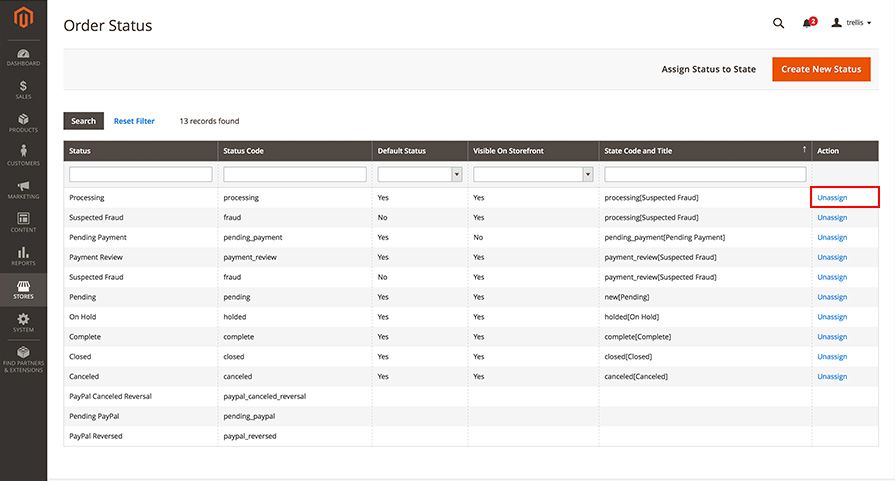Go to the Customers sidebar section
895x481 pixels.
23,155
